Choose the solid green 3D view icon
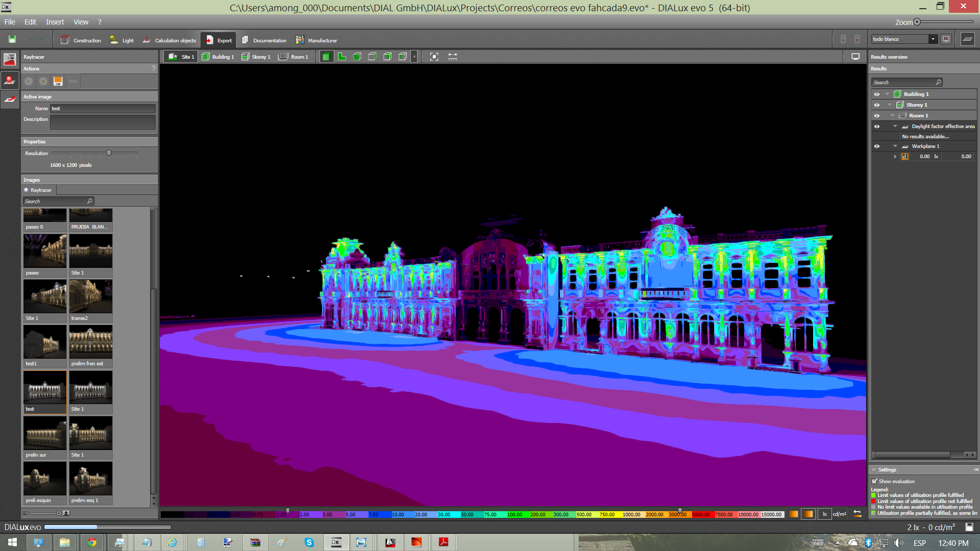This screenshot has height=551, width=980. [326, 57]
